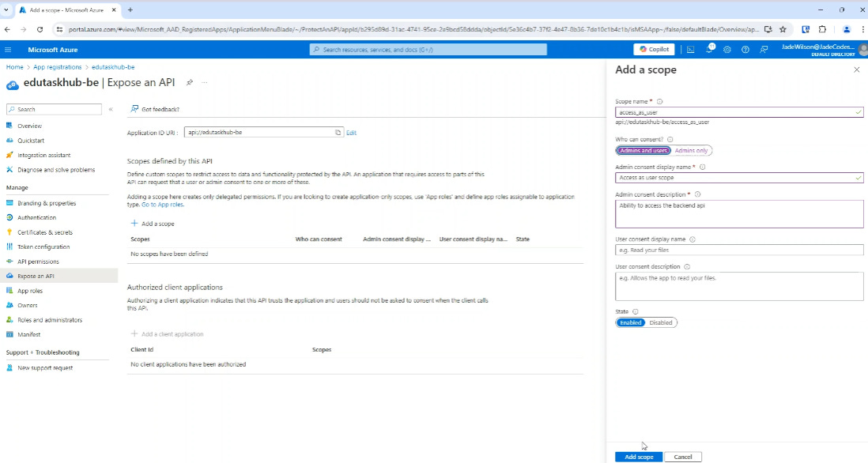The width and height of the screenshot is (868, 463).
Task: Click the Copilot button
Action: [654, 49]
